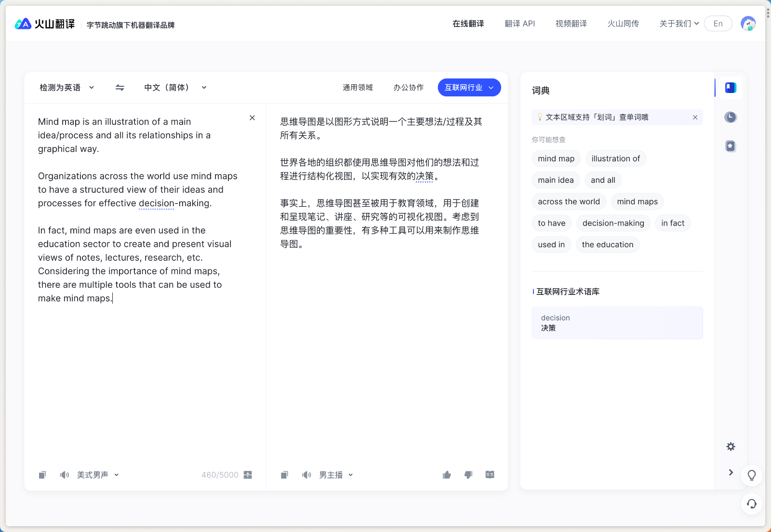The image size is (771, 532).
Task: Open bilingual comparison view icon
Action: point(490,475)
